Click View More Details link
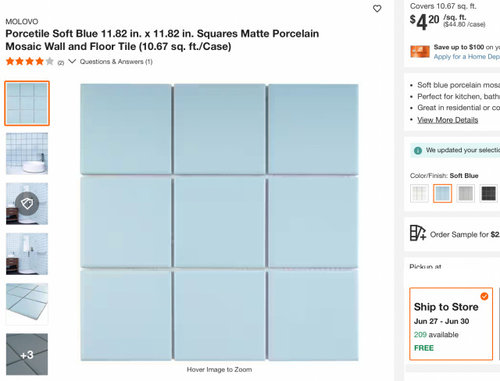This screenshot has width=500, height=381. click(x=448, y=120)
